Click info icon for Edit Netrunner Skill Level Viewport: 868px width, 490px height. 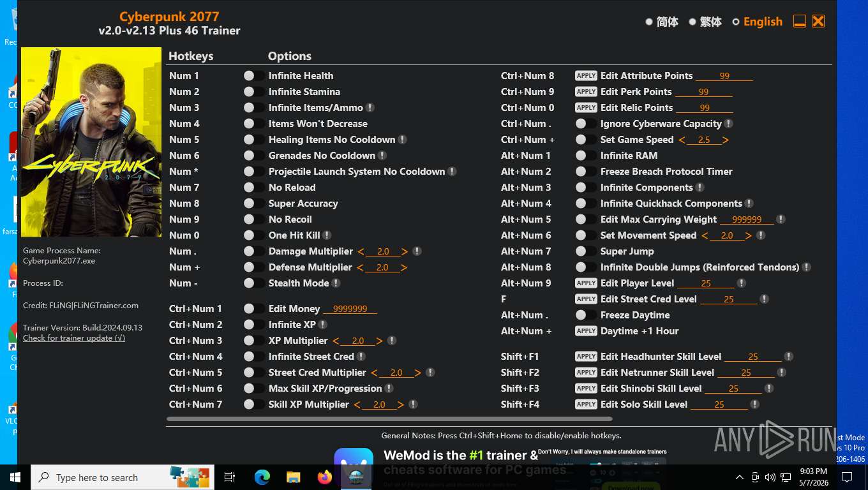click(781, 373)
